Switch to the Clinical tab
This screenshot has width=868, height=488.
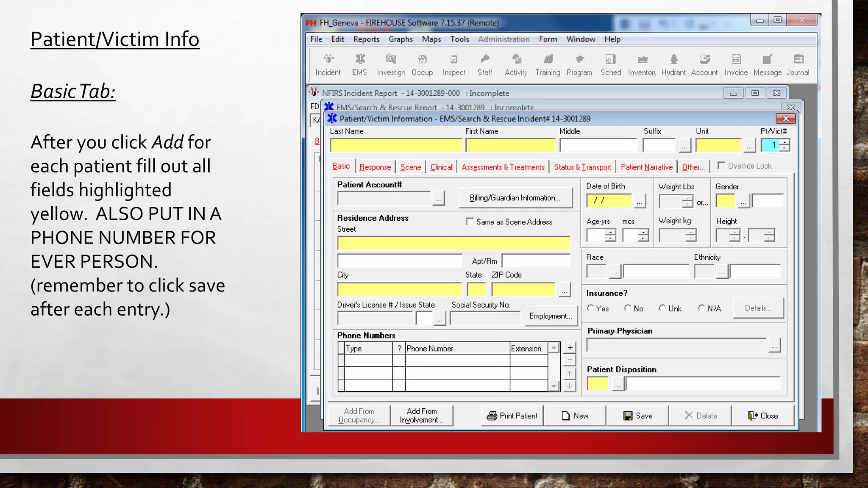coord(442,167)
